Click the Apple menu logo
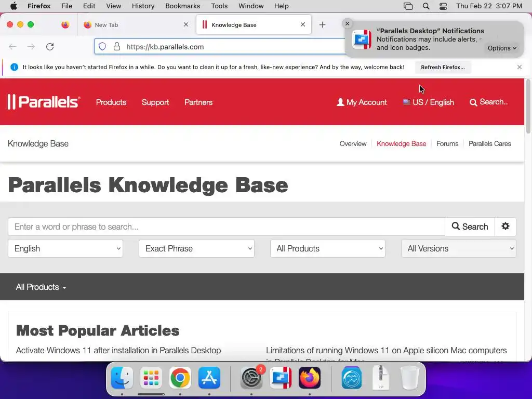Screen dimensions: 532x399 pyautogui.click(x=14, y=6)
